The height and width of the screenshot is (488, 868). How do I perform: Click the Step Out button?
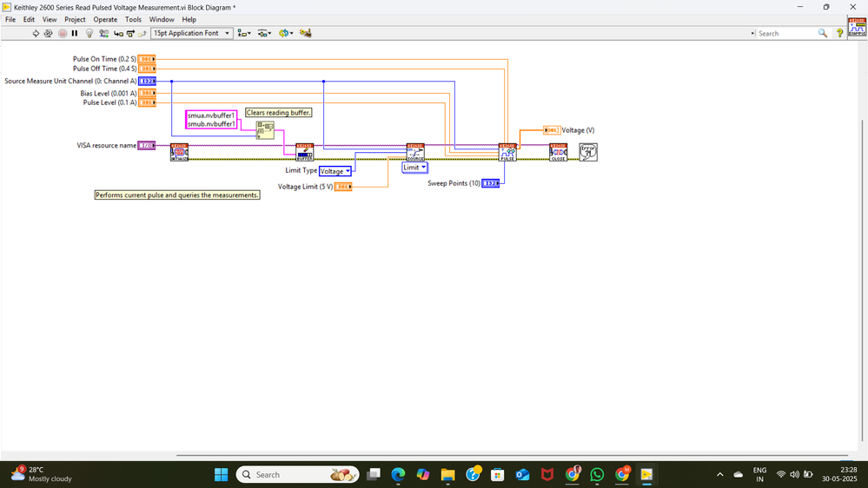click(142, 33)
